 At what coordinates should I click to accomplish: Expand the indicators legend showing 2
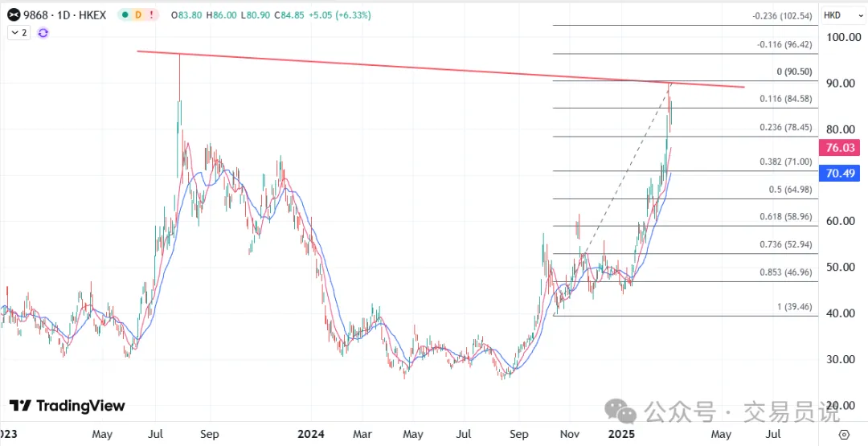pyautogui.click(x=18, y=32)
